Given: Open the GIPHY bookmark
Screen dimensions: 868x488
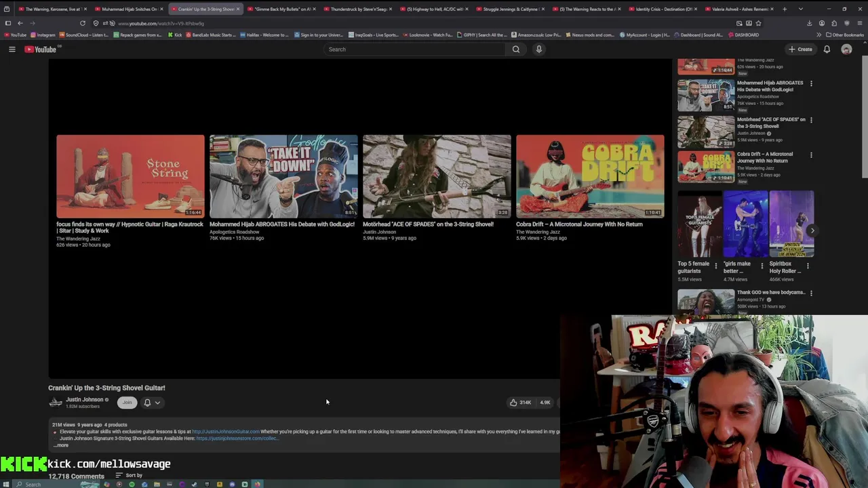Looking at the screenshot, I should click(x=482, y=35).
